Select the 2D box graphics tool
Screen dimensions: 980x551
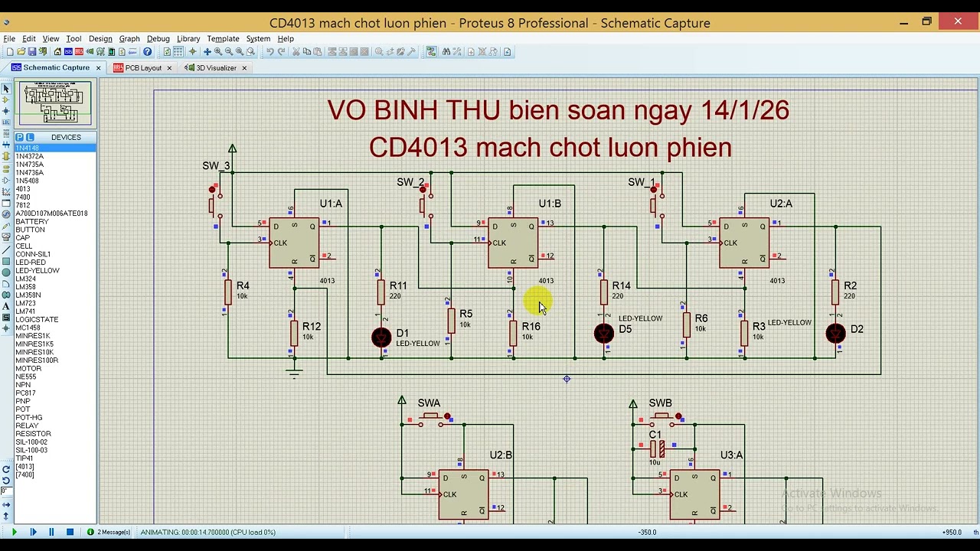(6, 261)
